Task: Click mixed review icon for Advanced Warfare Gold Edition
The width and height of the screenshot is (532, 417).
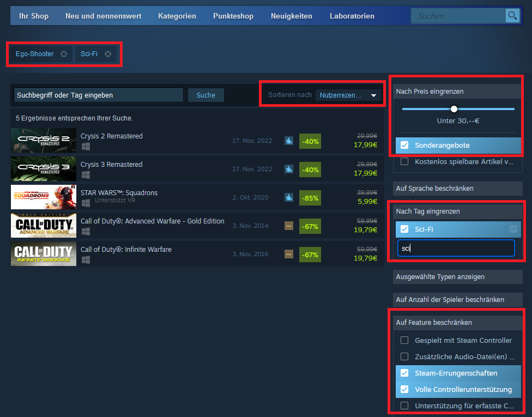Action: (x=289, y=226)
